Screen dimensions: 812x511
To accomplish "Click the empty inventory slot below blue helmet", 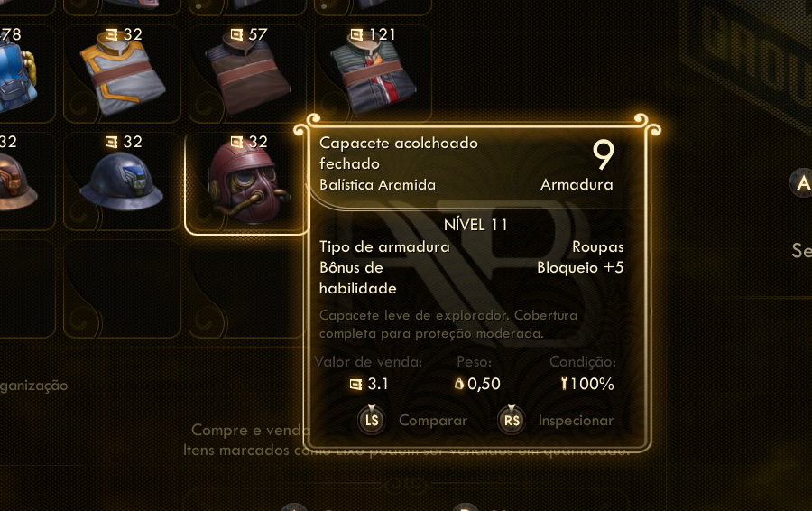I will [122, 289].
